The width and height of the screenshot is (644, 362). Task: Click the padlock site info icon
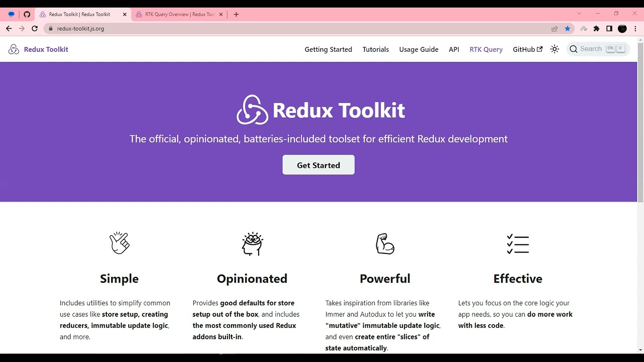click(x=50, y=29)
